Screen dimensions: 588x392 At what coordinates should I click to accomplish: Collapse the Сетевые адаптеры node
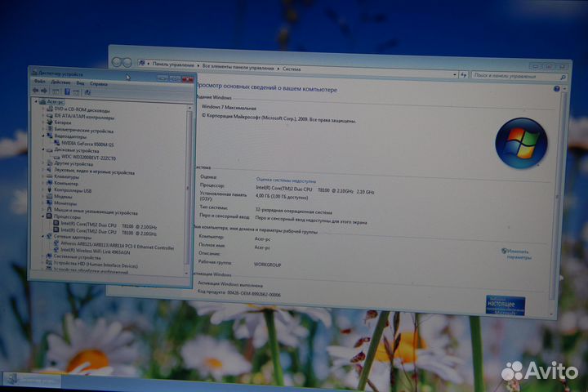43,236
